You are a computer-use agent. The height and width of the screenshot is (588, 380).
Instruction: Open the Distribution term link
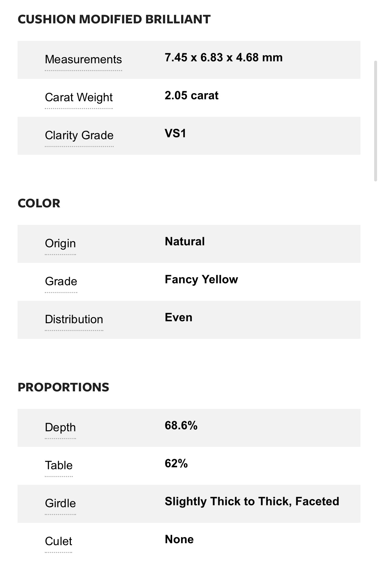click(x=74, y=320)
